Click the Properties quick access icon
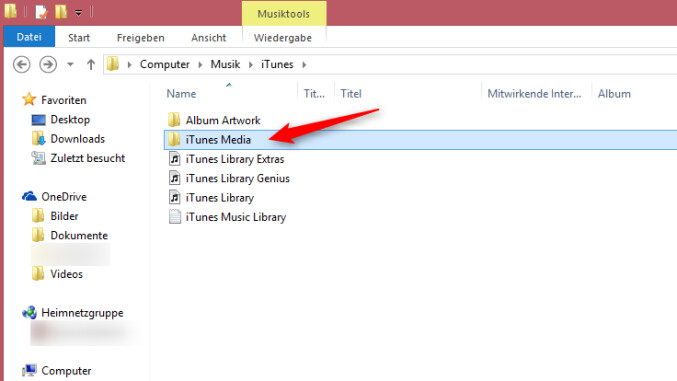677x381 pixels. click(x=41, y=12)
